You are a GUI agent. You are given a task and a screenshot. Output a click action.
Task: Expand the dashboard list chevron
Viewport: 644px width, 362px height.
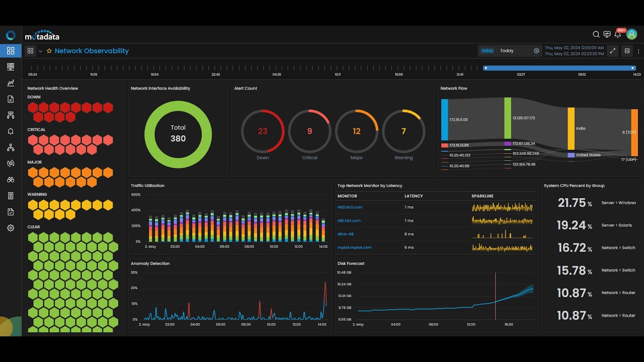point(41,51)
